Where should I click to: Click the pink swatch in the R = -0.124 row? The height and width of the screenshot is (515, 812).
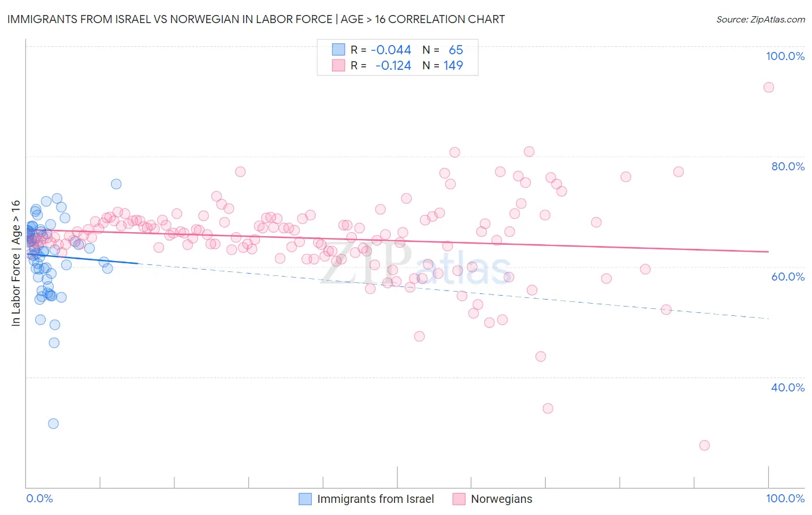point(338,65)
